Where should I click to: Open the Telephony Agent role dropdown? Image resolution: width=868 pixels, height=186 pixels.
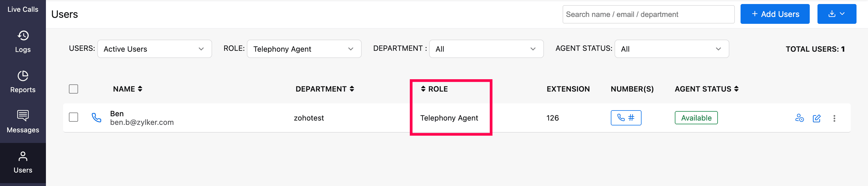pos(304,49)
